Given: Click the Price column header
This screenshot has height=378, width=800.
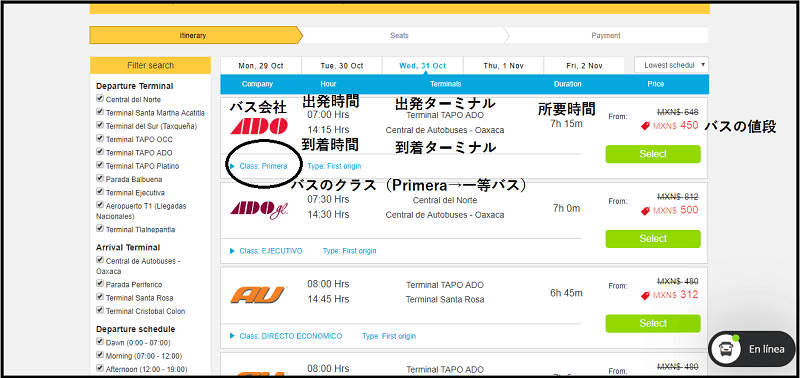Looking at the screenshot, I should click(656, 84).
